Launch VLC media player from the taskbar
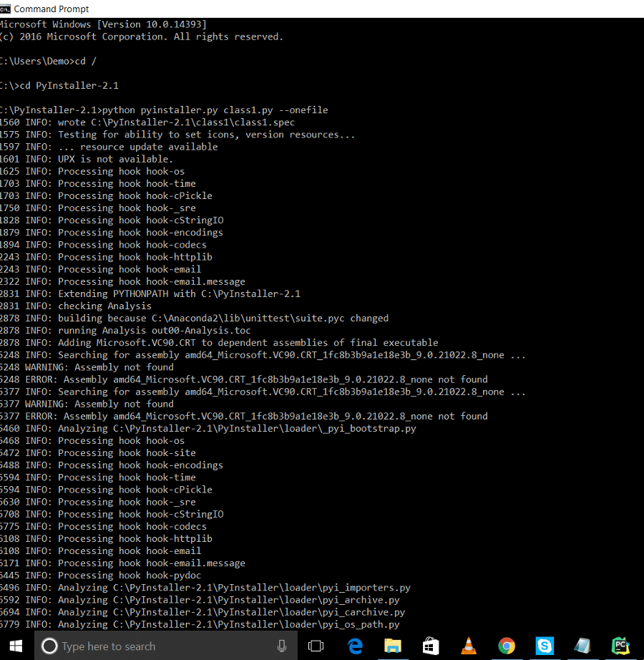This screenshot has height=660, width=644. click(469, 646)
